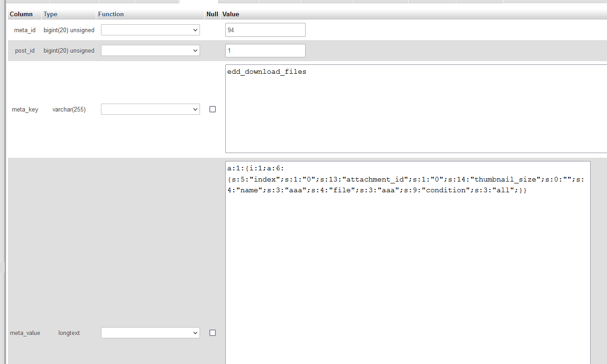Click the longtext type label
Screen dimensions: 607x364
pos(69,333)
